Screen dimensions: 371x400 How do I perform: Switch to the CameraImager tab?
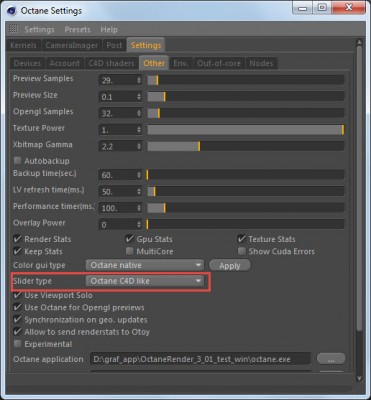coord(72,45)
